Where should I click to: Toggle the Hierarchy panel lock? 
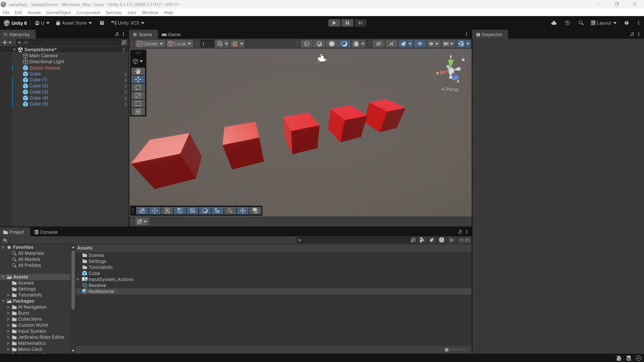[117, 34]
